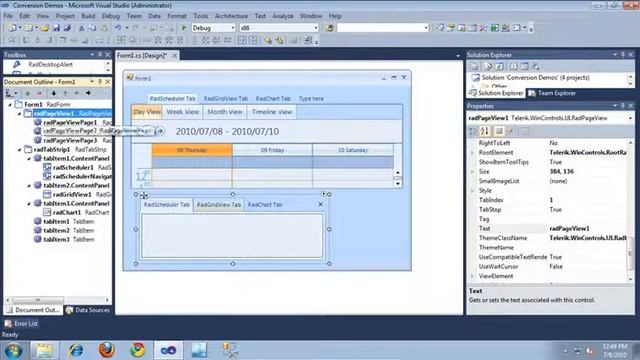Switch to the Data Sources tab
The image size is (640, 360).
coord(88,310)
